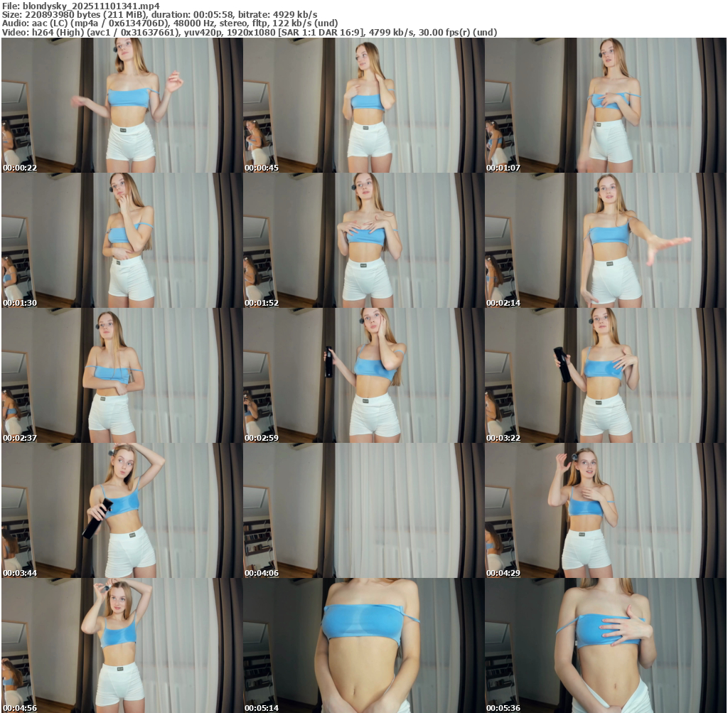Viewport: 728px width, 713px height.
Task: Click the last frame stamped 00:05:36
Action: pos(605,645)
